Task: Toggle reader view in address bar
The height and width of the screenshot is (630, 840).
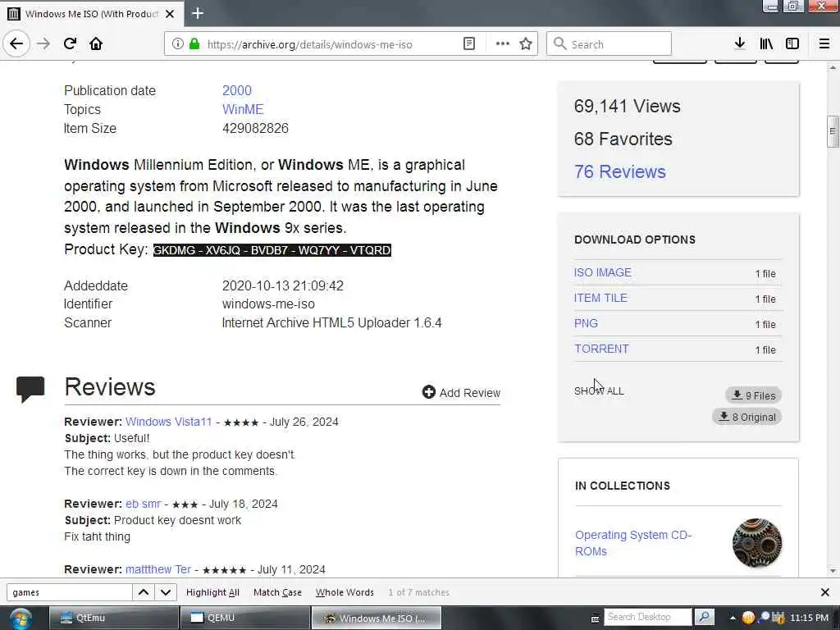Action: tap(468, 44)
